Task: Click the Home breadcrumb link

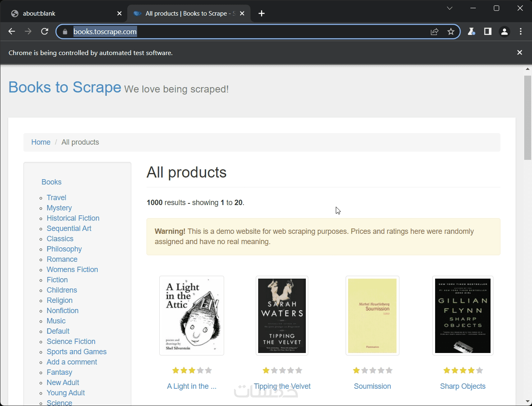Action: click(x=41, y=142)
